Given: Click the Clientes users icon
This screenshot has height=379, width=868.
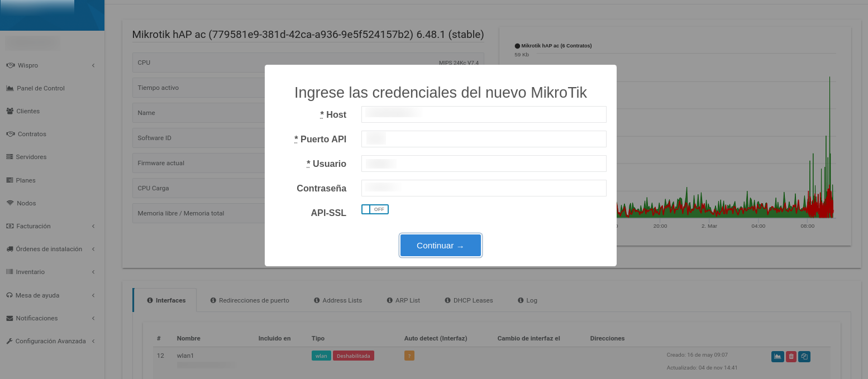Looking at the screenshot, I should point(9,111).
